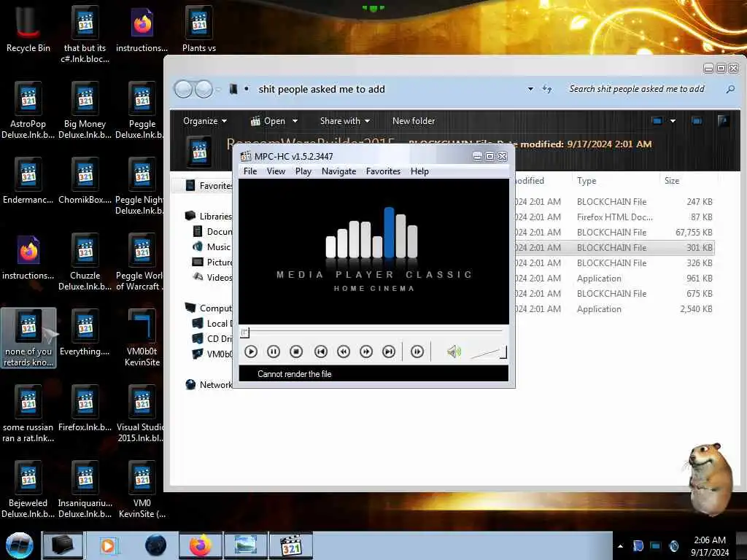Open the Favorites menu in MPC-HC
Screen dimensions: 747x560
[x=383, y=171]
